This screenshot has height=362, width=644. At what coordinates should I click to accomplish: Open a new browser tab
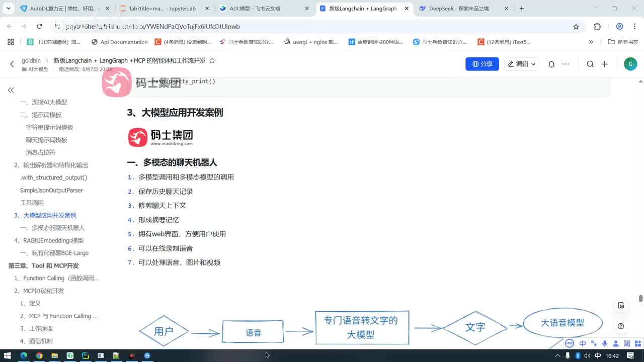[x=522, y=9]
